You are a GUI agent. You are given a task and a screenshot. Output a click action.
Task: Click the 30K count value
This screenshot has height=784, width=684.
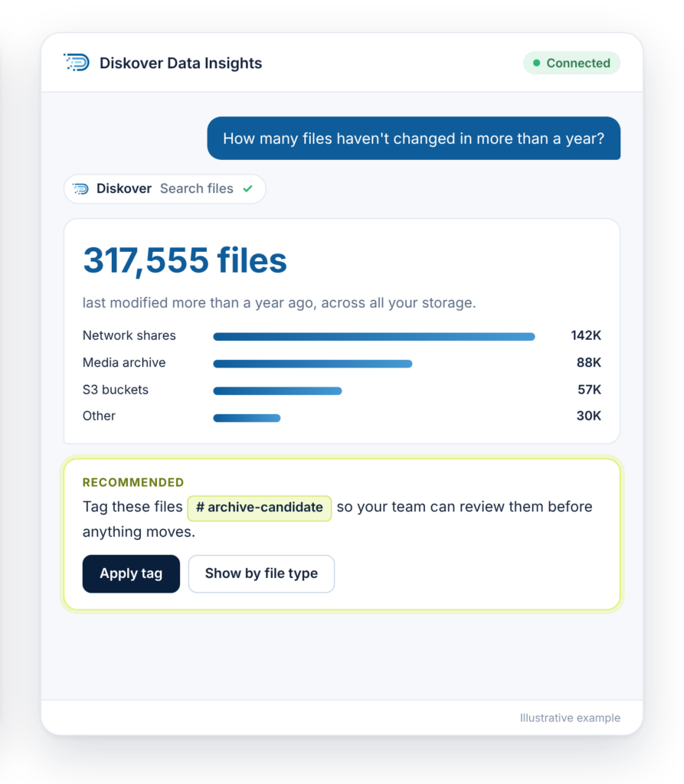(x=589, y=416)
